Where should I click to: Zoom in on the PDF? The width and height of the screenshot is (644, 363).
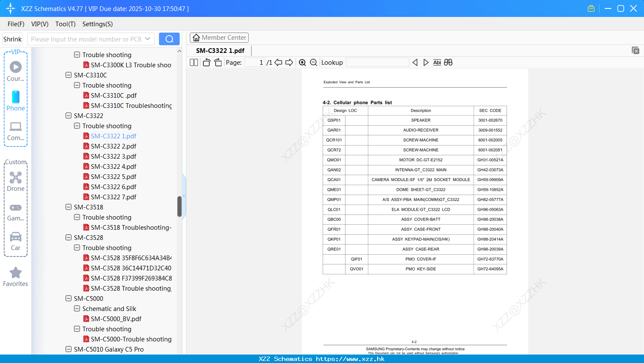[x=302, y=63]
